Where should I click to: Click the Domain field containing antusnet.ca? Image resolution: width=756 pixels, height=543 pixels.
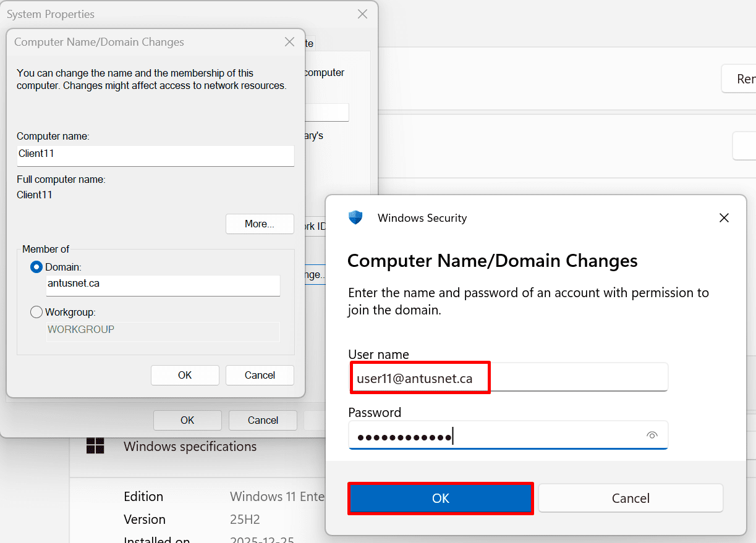[x=163, y=285]
